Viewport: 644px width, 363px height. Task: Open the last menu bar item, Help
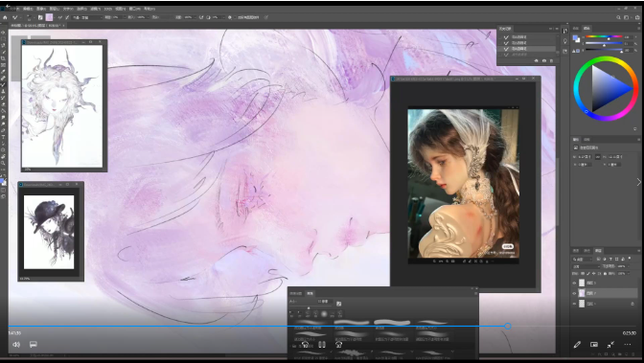click(x=149, y=9)
